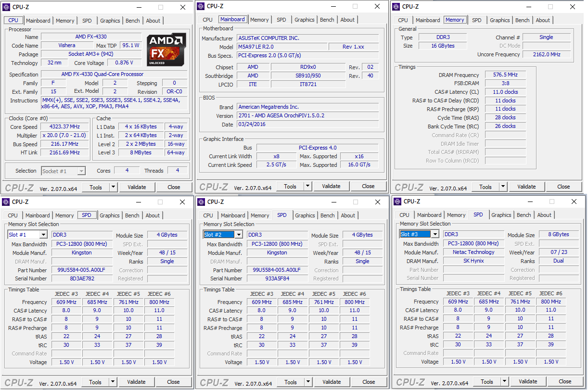Open the Socket #1 selection dropdown
The width and height of the screenshot is (588, 391).
(x=81, y=171)
